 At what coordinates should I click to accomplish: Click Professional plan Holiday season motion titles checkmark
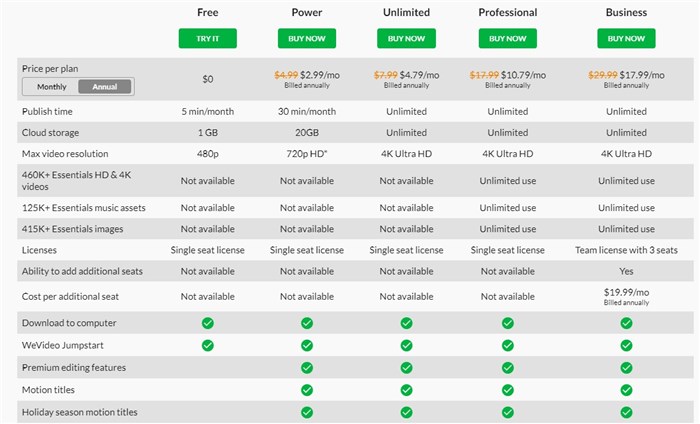click(508, 412)
